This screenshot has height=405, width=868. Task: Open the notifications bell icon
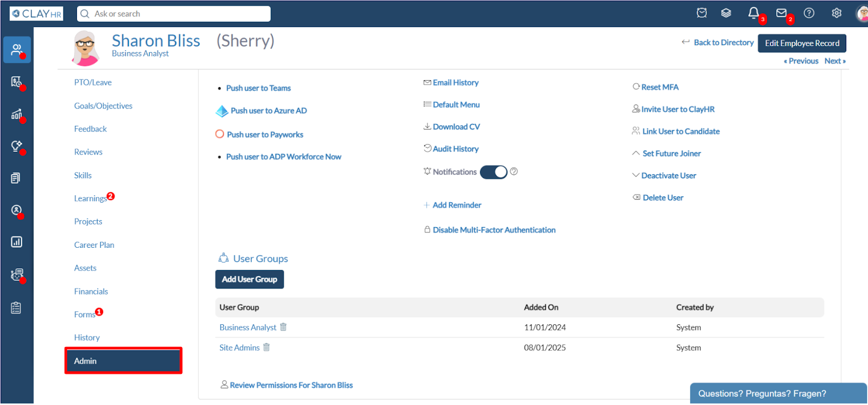[754, 12]
